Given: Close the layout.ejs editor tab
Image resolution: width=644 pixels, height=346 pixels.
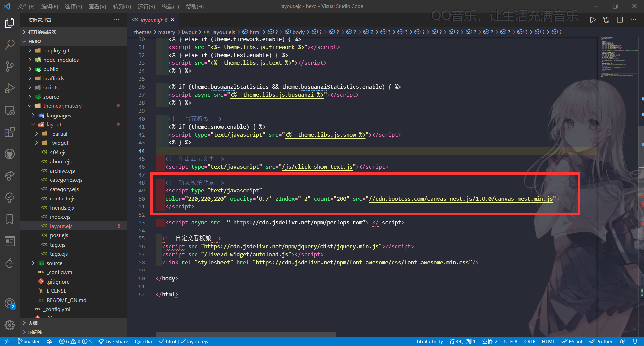Looking at the screenshot, I should 172,20.
